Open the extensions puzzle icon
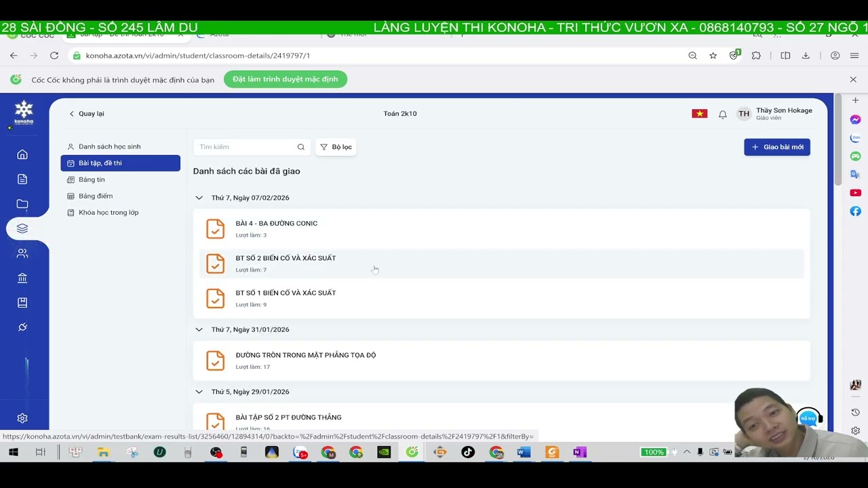The image size is (868, 488). point(756,56)
